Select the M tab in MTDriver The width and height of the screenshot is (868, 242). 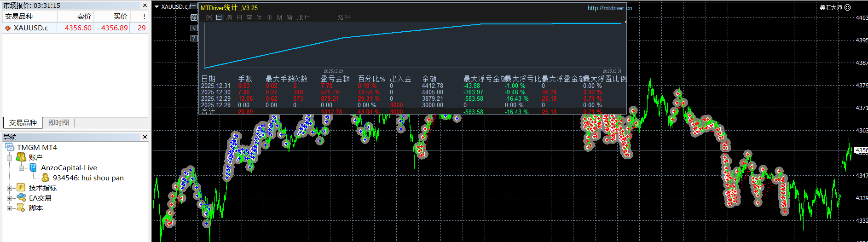(x=279, y=17)
